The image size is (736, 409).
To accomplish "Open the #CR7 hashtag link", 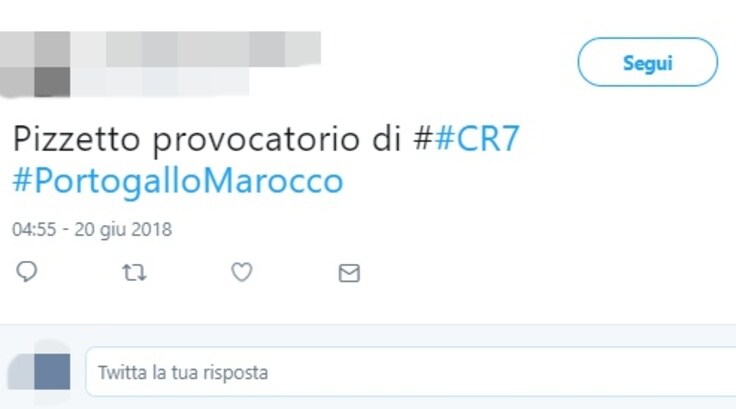I will tap(477, 139).
